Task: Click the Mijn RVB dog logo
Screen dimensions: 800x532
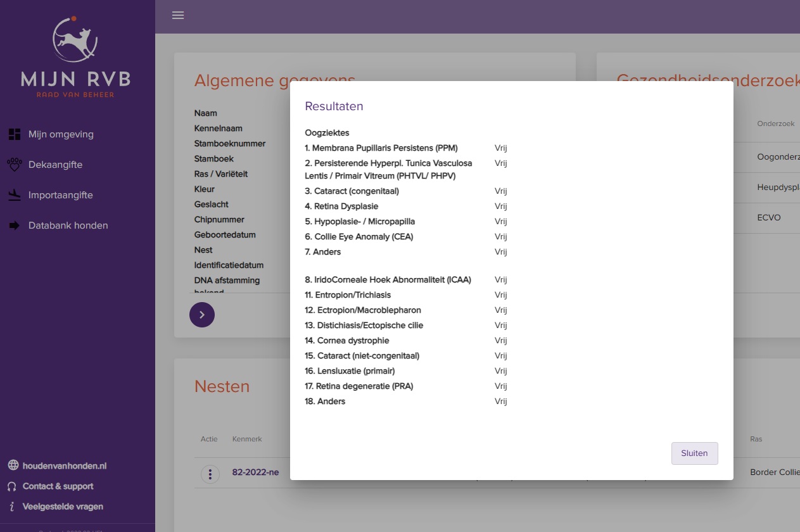Action: click(76, 39)
